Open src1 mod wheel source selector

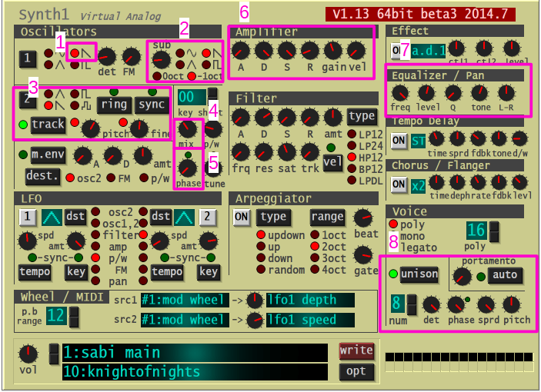tap(185, 300)
